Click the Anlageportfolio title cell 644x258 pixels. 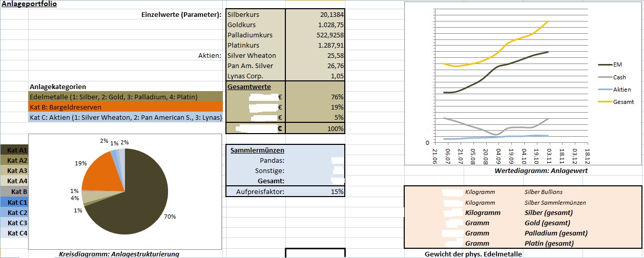click(x=29, y=4)
